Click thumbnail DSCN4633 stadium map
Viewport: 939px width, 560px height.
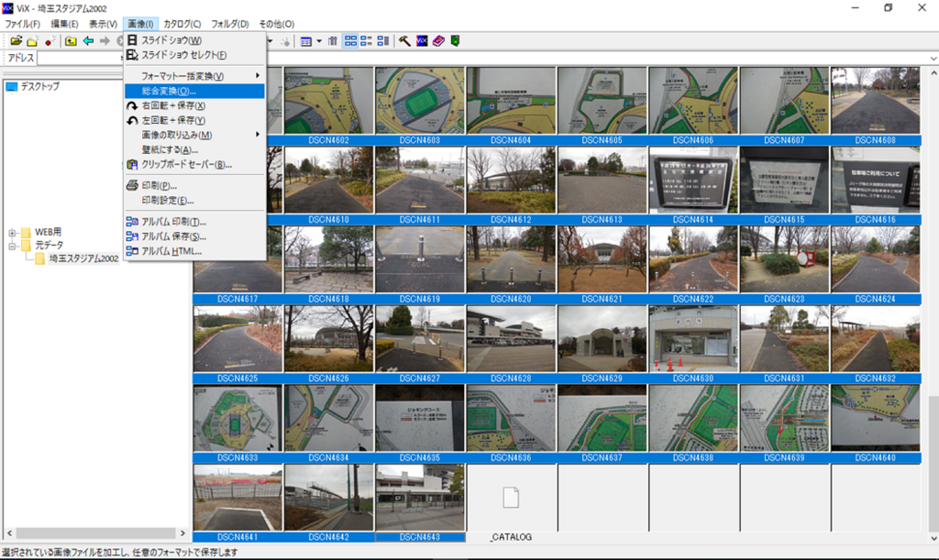[x=238, y=418]
